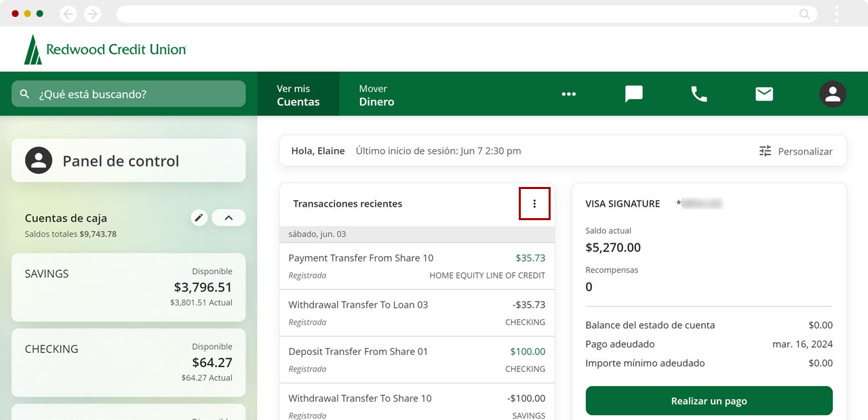868x420 pixels.
Task: Click the Realizar un pago button
Action: pyautogui.click(x=709, y=400)
